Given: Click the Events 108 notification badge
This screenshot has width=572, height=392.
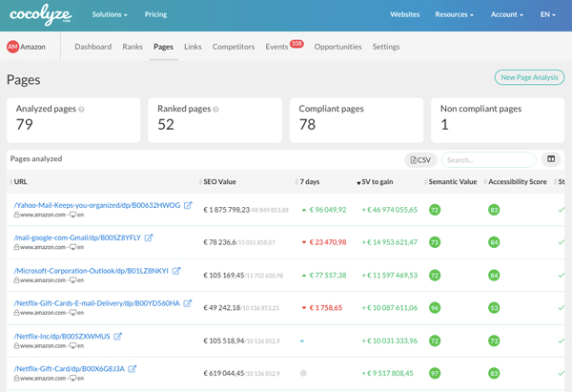Looking at the screenshot, I should click(296, 44).
